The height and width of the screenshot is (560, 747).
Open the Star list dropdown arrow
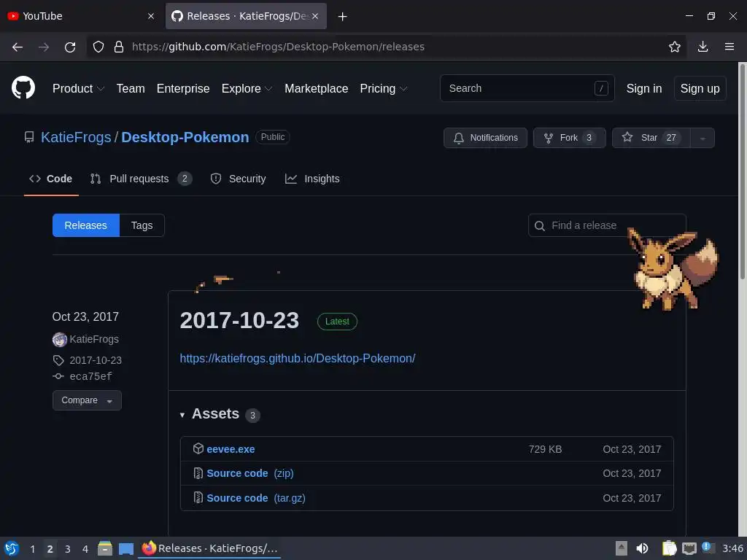click(x=703, y=138)
